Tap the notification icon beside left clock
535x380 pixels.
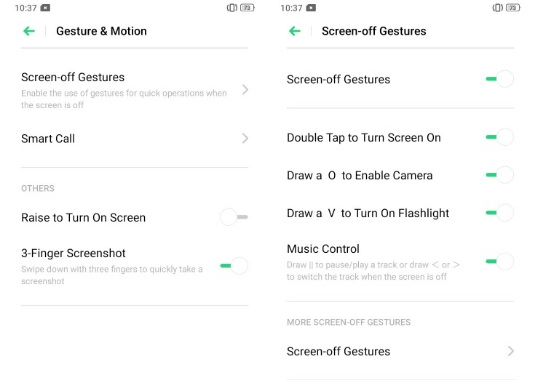(45, 8)
